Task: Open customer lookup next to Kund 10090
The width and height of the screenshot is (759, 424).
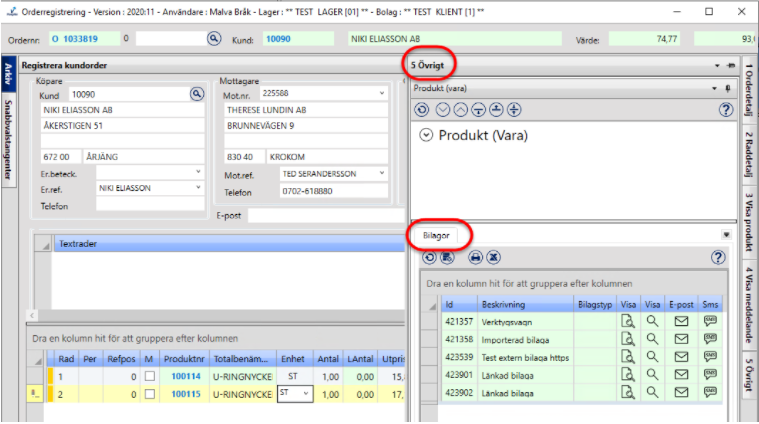Action: 197,94
